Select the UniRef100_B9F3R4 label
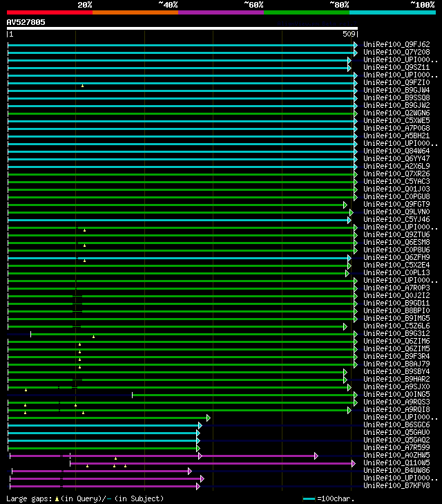Image resolution: width=442 pixels, height=504 pixels. (396, 356)
